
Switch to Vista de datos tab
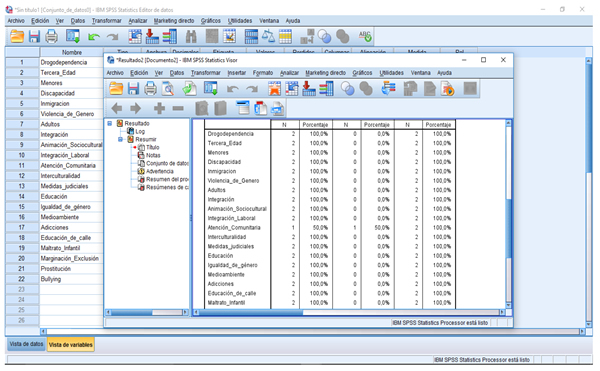click(x=26, y=344)
